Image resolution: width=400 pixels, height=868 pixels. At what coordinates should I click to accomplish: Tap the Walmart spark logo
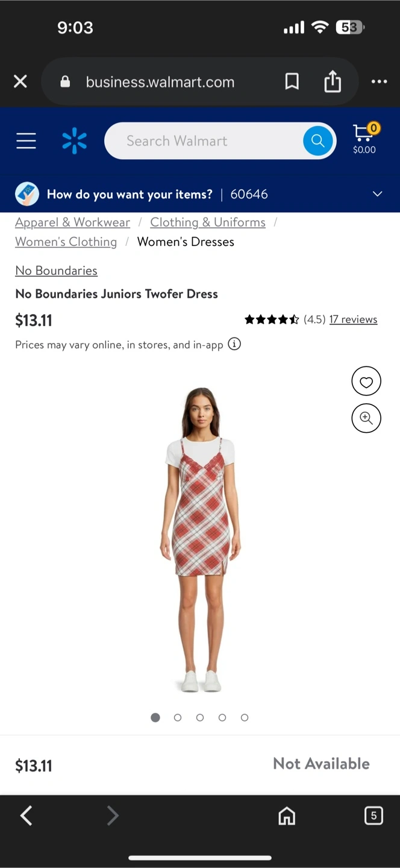[75, 141]
